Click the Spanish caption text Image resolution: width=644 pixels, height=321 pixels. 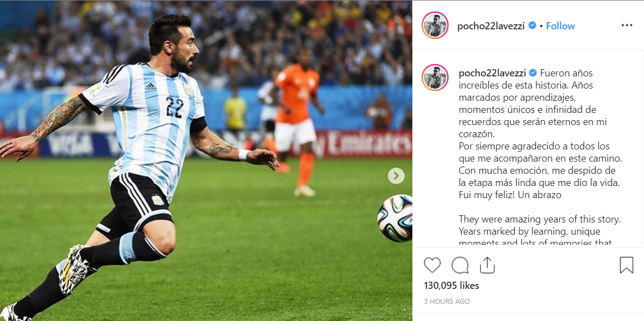pyautogui.click(x=539, y=134)
